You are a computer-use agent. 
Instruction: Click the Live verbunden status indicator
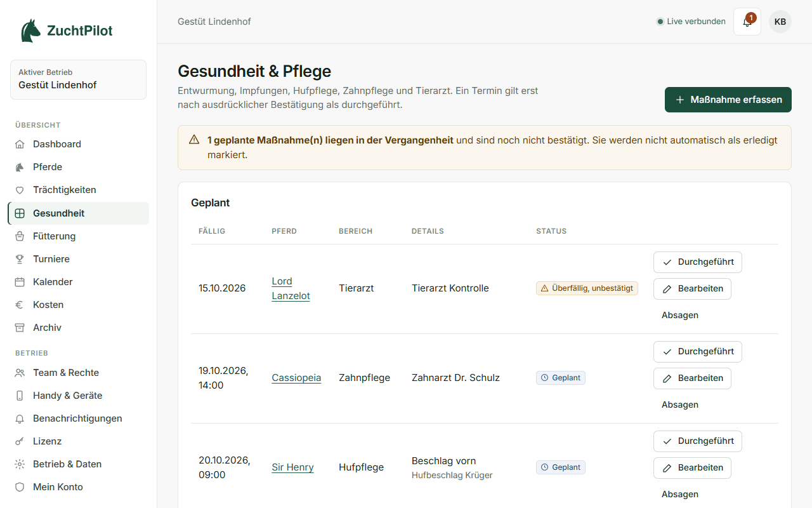[x=691, y=22]
